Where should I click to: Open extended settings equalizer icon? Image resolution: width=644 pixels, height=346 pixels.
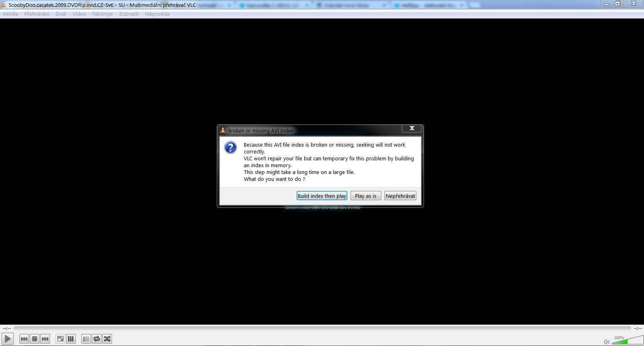pos(71,339)
